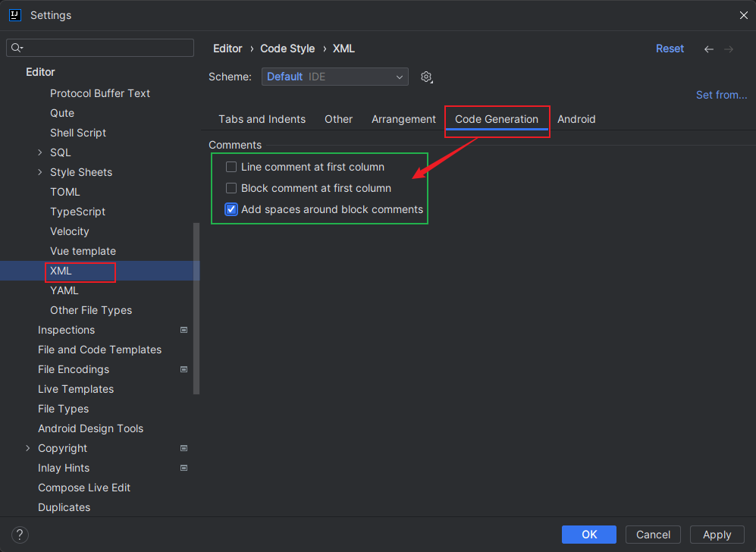The width and height of the screenshot is (756, 552).
Task: Select TypeScript code style
Action: [77, 212]
